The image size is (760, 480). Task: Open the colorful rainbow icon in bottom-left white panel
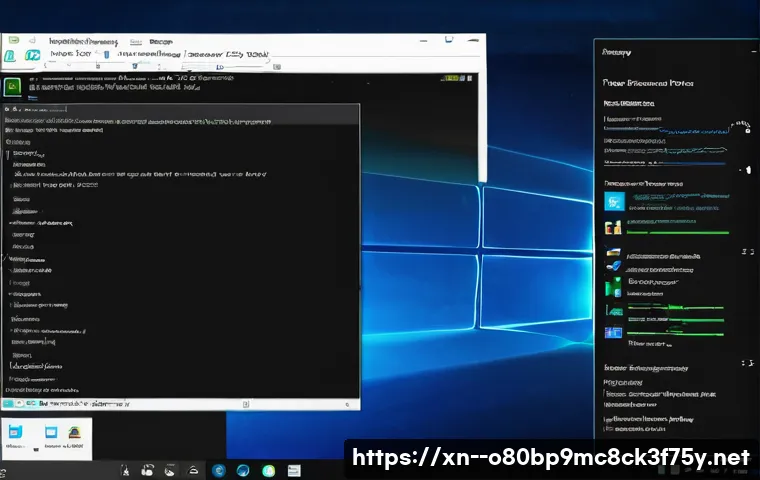(75, 432)
